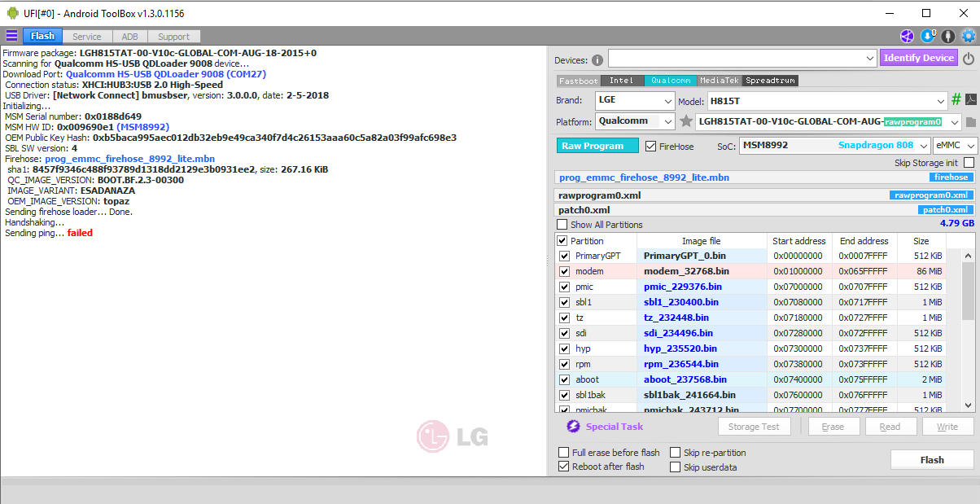Click the Android app icon in title bar
This screenshot has height=504, width=980.
point(11,12)
